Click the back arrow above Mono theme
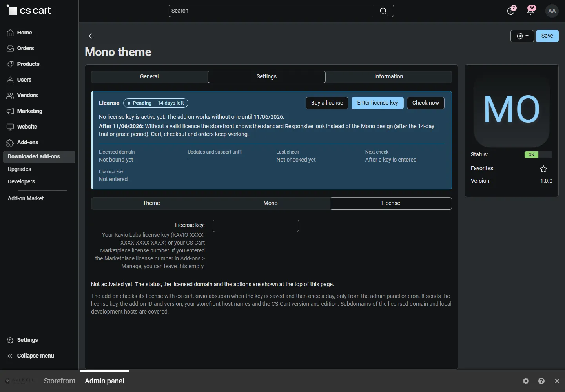The width and height of the screenshot is (565, 392). 91,36
